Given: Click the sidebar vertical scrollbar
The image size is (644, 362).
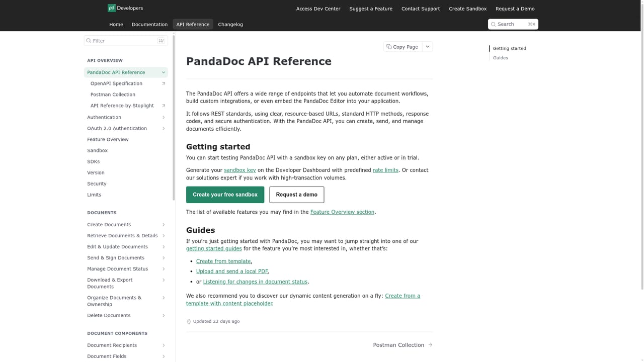Looking at the screenshot, I should (174, 118).
